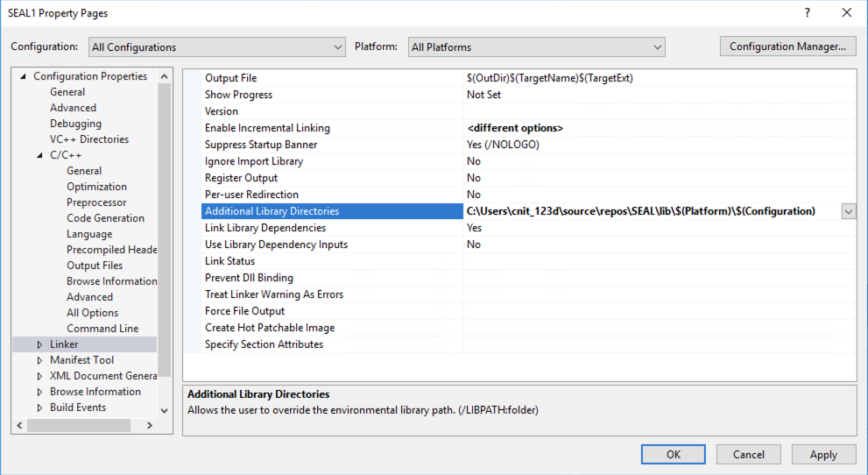The height and width of the screenshot is (475, 868).
Task: Click the Apply button
Action: (823, 455)
